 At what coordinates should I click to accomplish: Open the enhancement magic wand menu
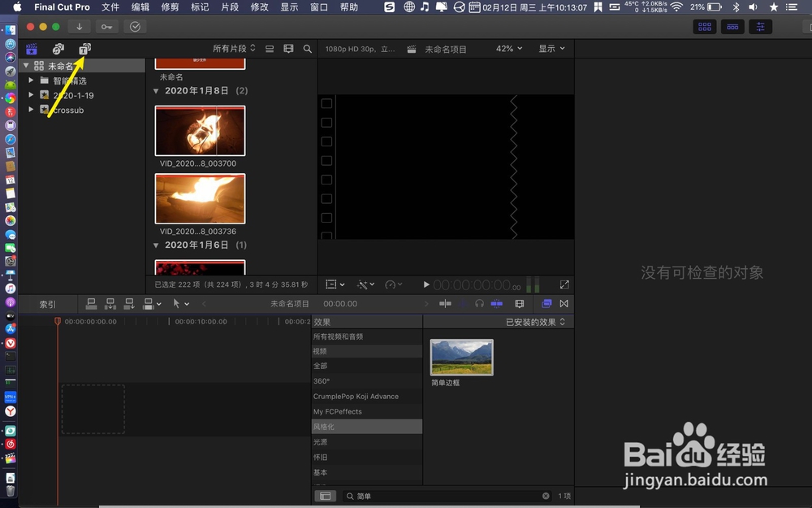point(365,284)
